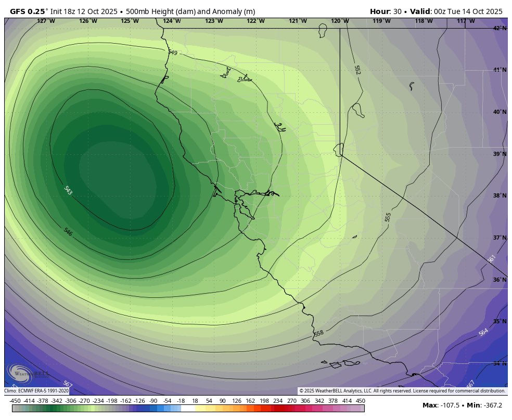
Task: Click the -18 value on the color scale
Action: [x=181, y=401]
